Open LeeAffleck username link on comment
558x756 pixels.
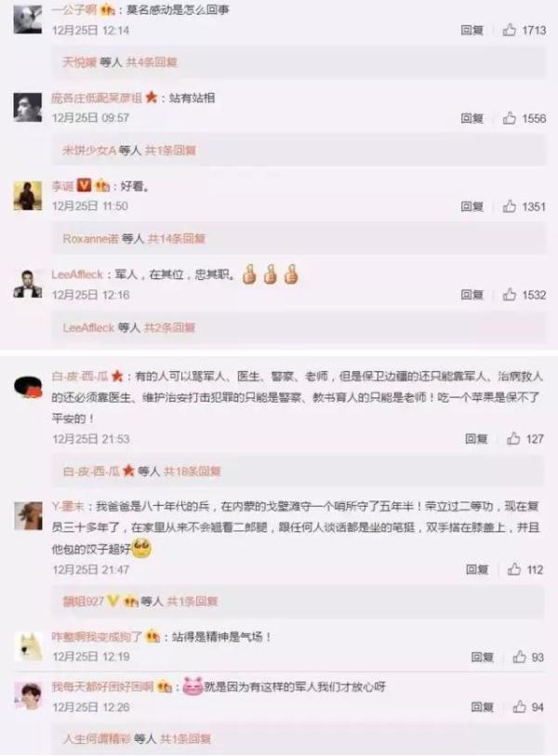[x=77, y=274]
